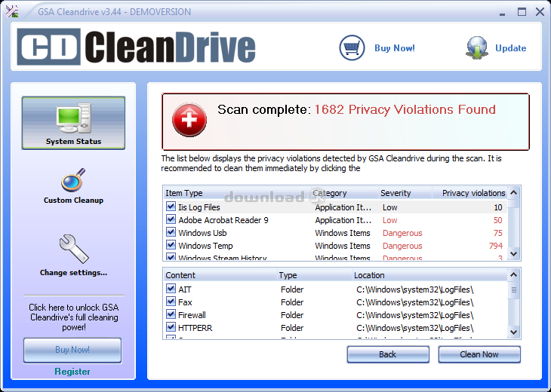
Task: Click the Fax folder name
Action: [x=185, y=302]
